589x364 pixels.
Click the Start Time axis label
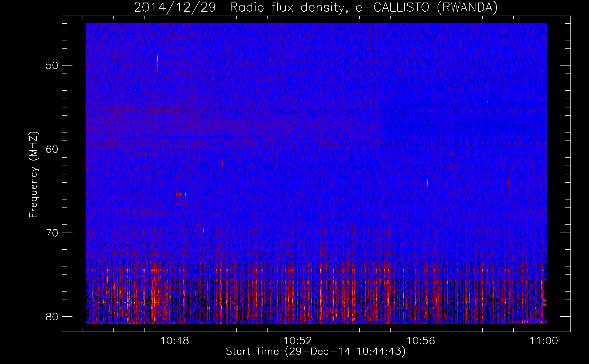pos(316,352)
